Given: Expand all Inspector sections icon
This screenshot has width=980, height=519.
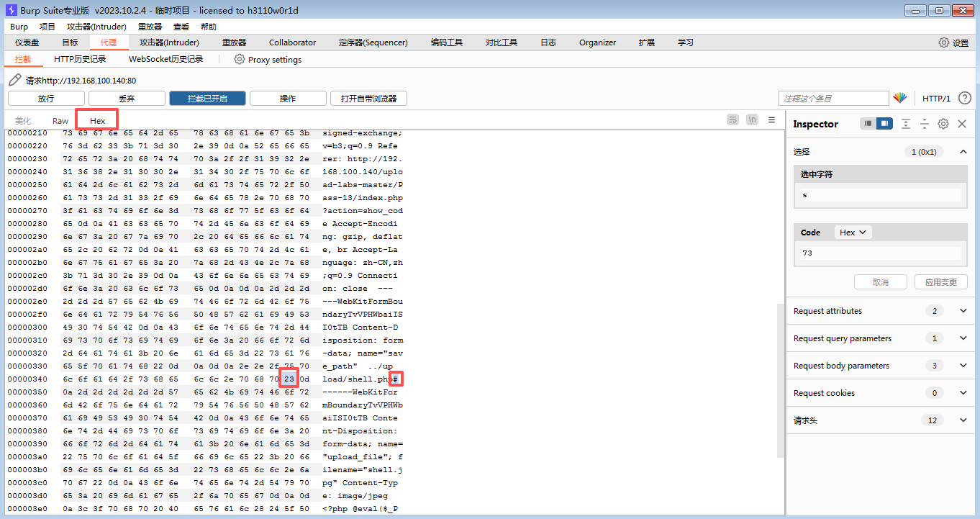Looking at the screenshot, I should click(906, 124).
